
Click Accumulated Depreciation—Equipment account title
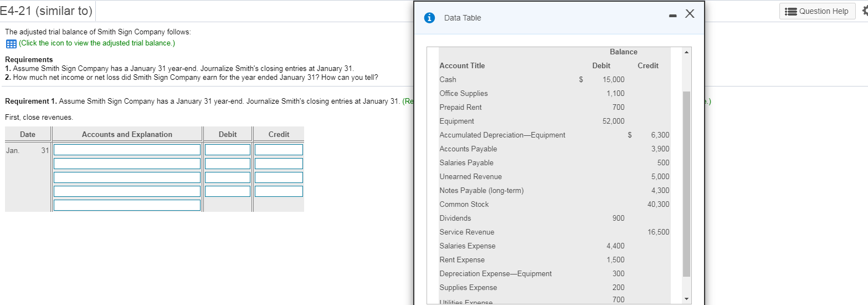(502, 135)
